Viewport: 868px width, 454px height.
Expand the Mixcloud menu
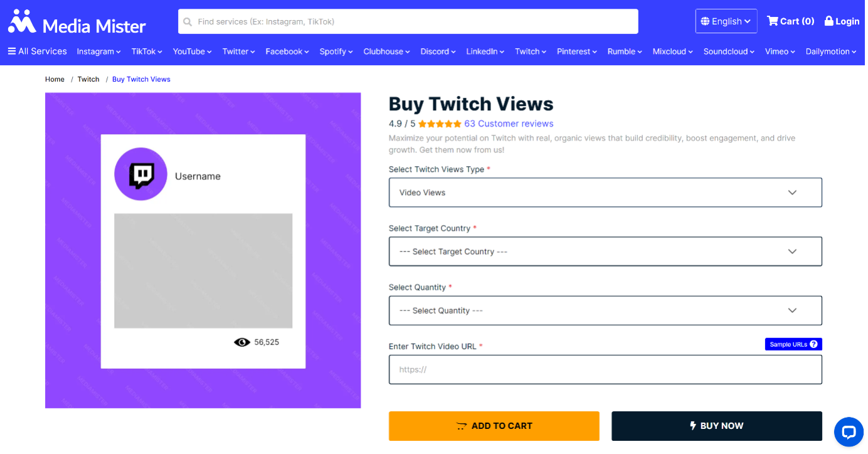[672, 51]
